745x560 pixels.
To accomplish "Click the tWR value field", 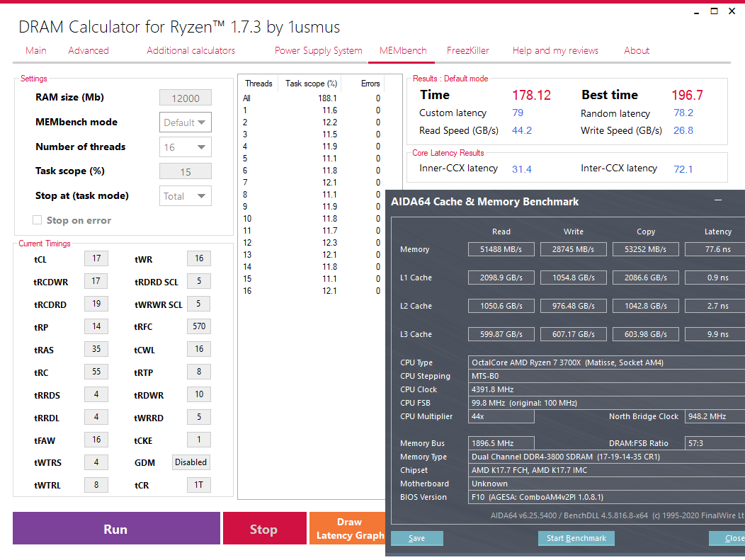I will (199, 258).
